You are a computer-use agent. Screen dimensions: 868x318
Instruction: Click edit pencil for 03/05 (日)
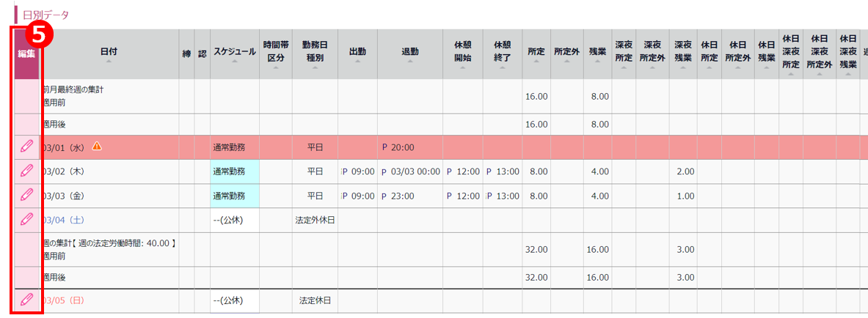click(26, 300)
